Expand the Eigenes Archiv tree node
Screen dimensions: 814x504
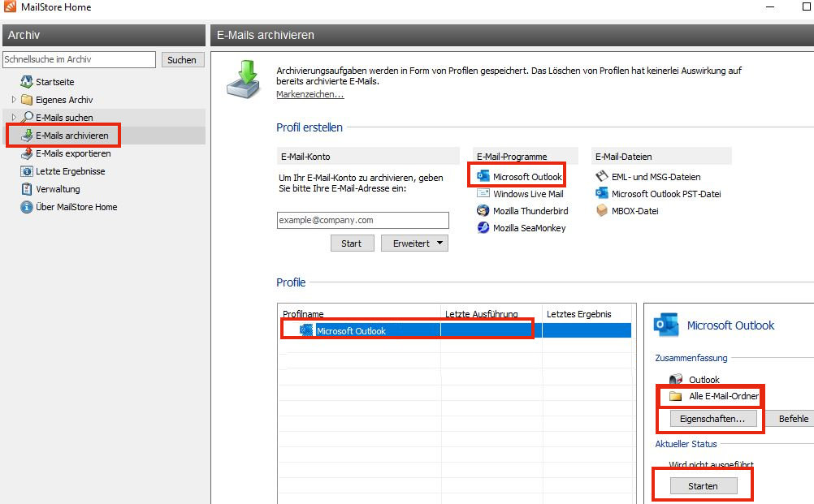pyautogui.click(x=14, y=99)
